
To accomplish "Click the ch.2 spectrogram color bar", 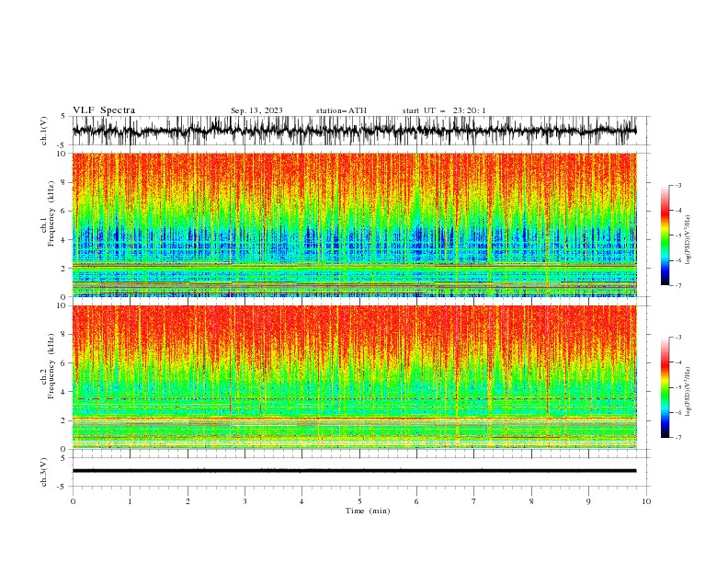I will pos(665,387).
